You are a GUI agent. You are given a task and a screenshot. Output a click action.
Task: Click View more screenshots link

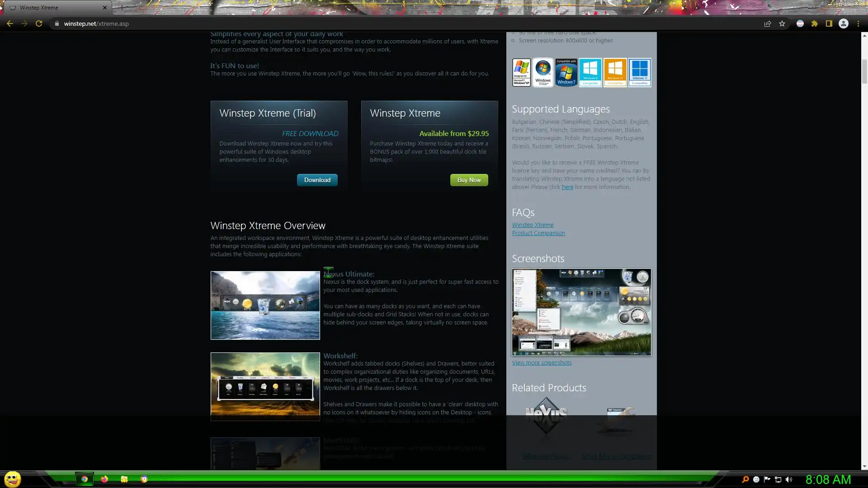click(x=541, y=363)
